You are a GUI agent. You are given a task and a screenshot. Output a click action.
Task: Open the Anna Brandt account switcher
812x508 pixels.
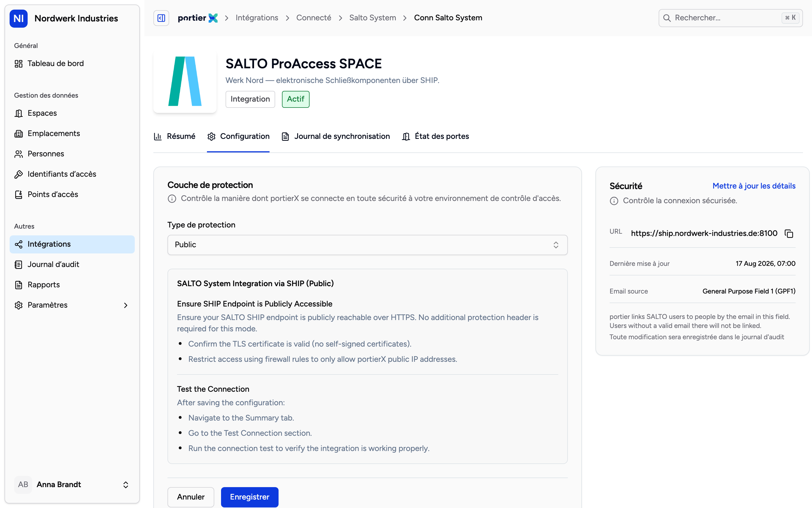pyautogui.click(x=72, y=485)
